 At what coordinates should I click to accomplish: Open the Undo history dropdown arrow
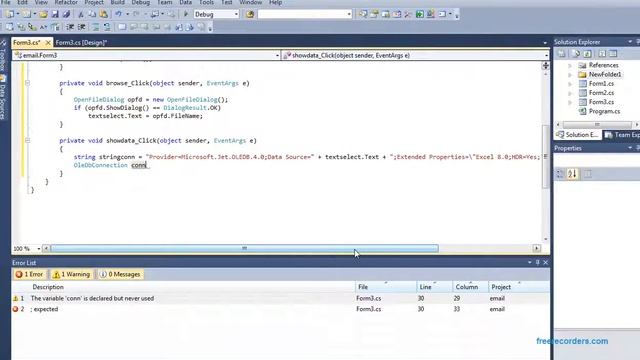[x=127, y=14]
